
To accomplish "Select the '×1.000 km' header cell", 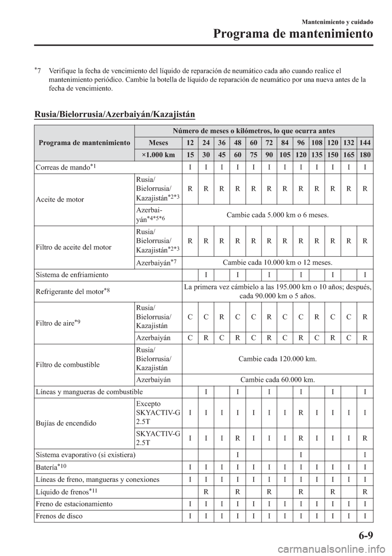I will [158, 155].
